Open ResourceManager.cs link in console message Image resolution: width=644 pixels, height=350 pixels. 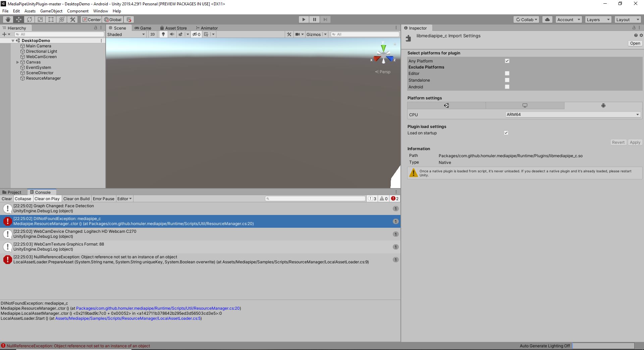pyautogui.click(x=158, y=308)
